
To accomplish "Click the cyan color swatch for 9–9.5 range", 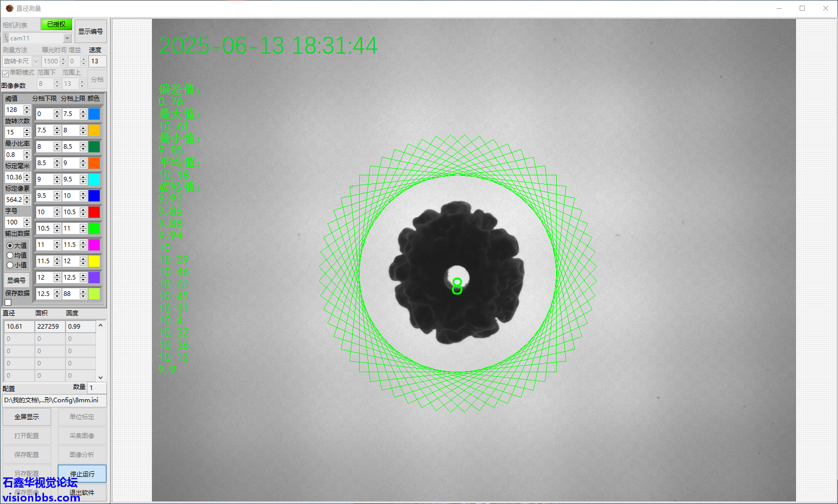I will tap(94, 179).
